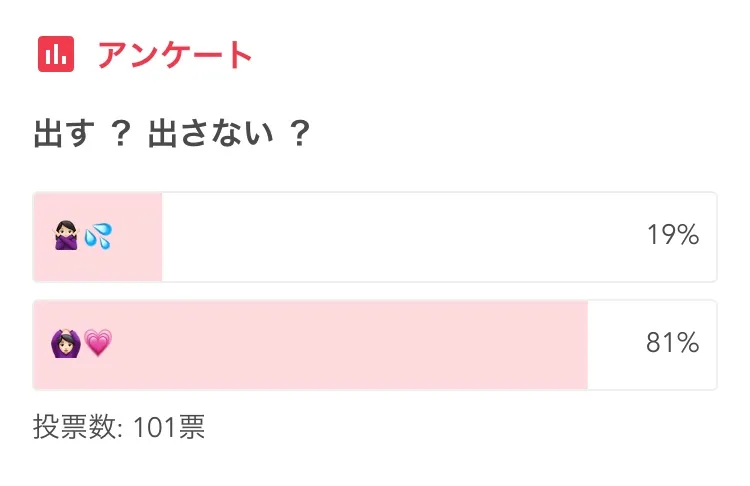Click white unfilled area of 19% bar
The height and width of the screenshot is (486, 750).
[400, 237]
